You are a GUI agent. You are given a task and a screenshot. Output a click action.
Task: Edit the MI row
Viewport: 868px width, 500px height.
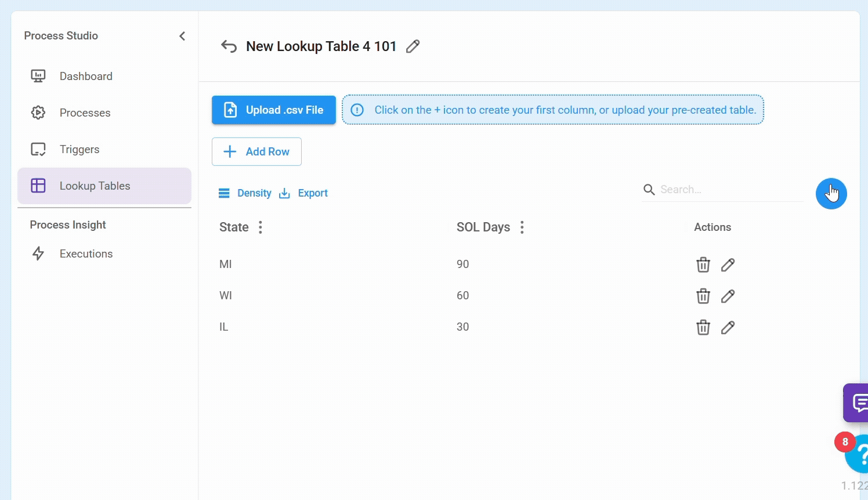[x=728, y=265]
